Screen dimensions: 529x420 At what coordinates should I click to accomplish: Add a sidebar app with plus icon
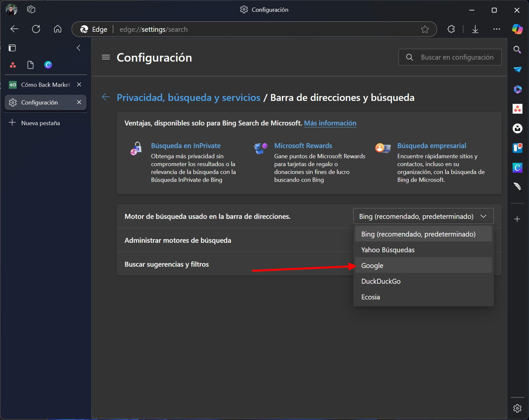pos(517,219)
